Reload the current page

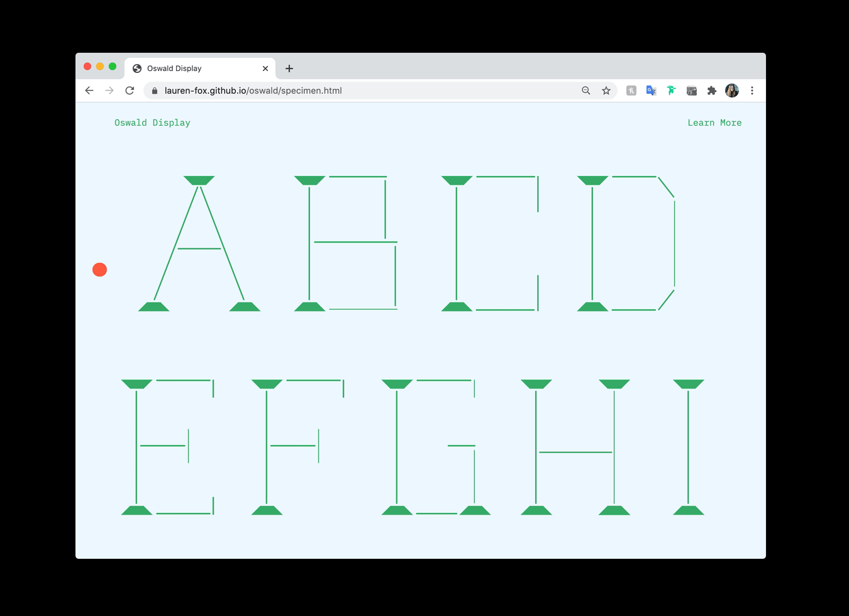[x=130, y=91]
